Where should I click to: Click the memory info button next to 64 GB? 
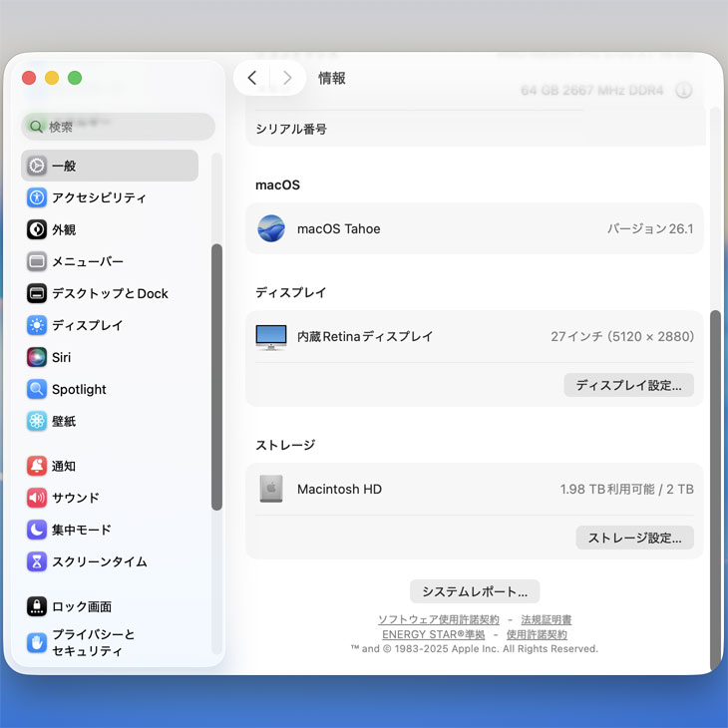pos(683,91)
